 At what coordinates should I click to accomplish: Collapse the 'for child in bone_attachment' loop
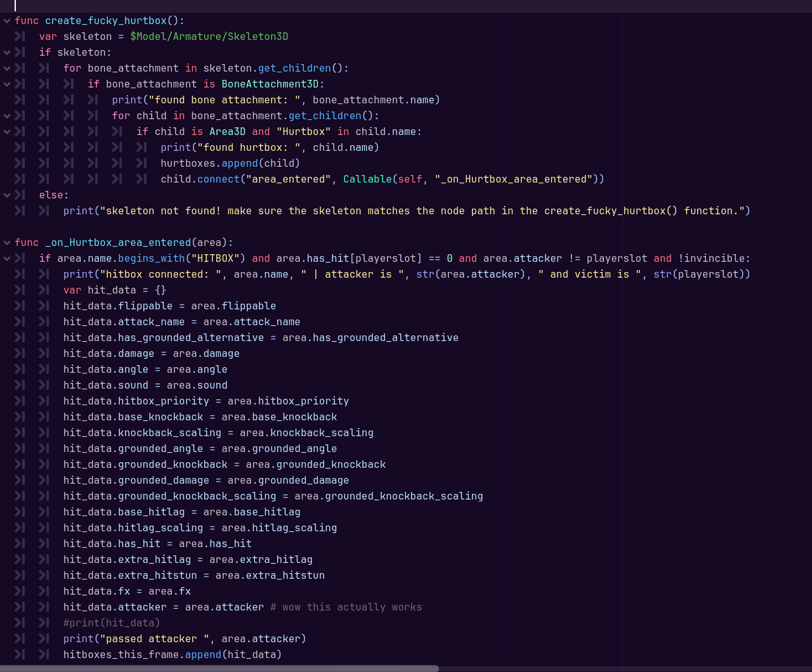point(7,116)
